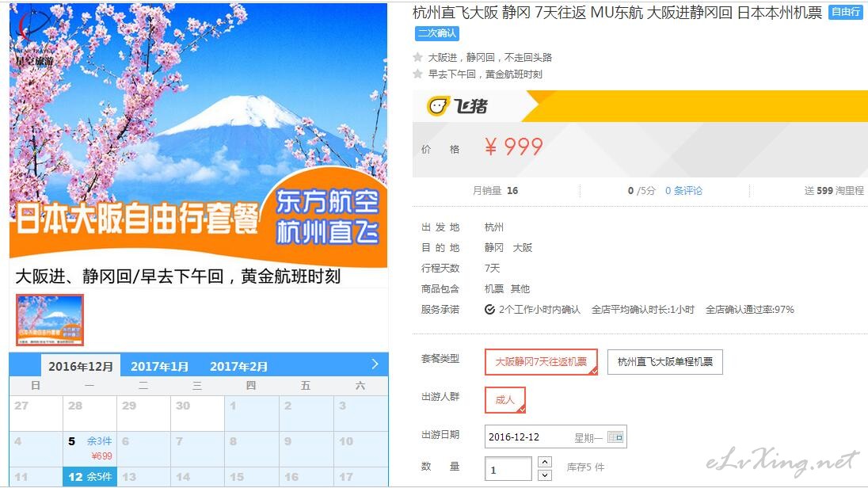868x488 pixels.
Task: Click the star icon beside 早去下午回
Action: 418,74
